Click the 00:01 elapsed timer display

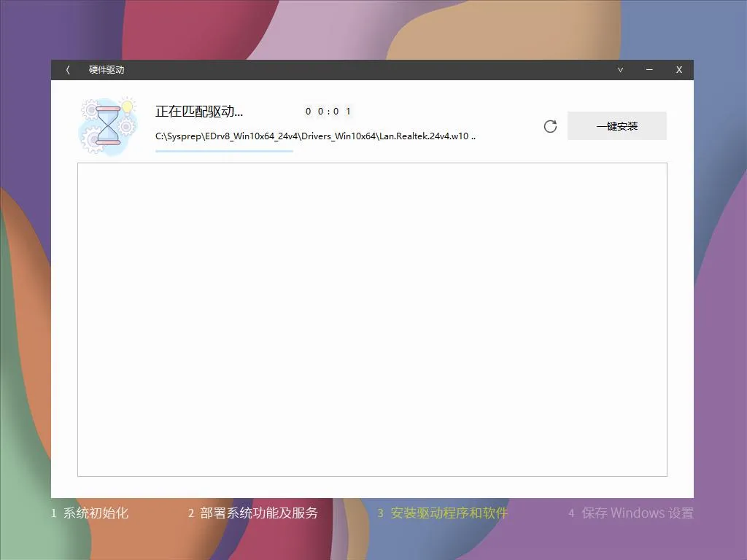coord(327,111)
